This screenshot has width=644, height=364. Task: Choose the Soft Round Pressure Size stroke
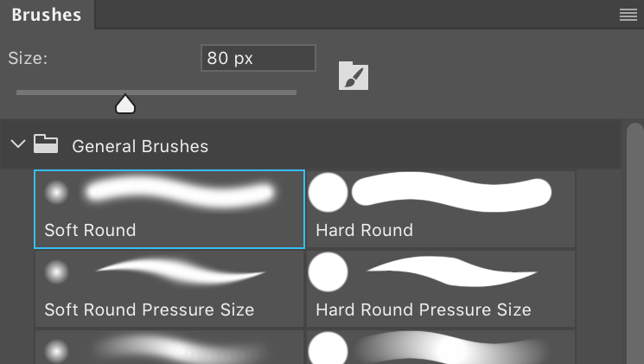tap(181, 271)
